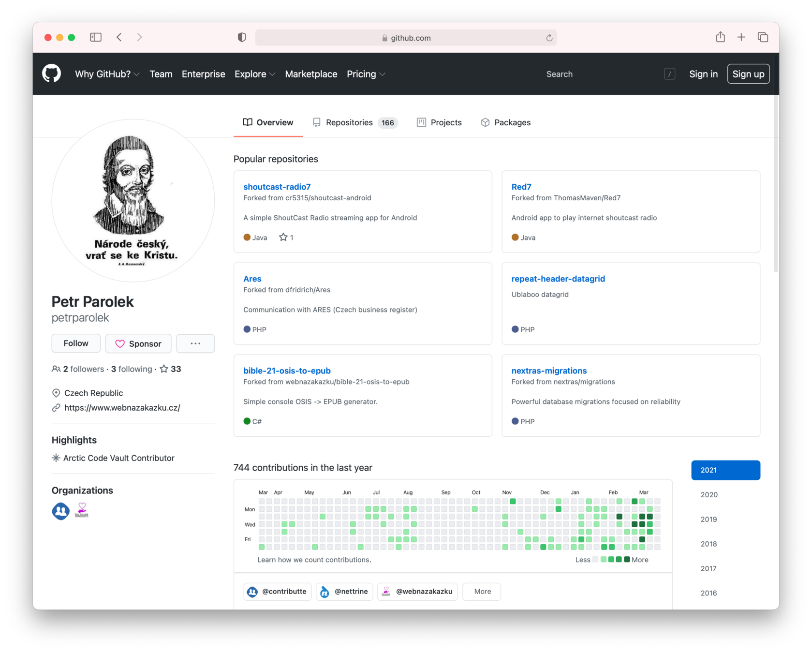Select the 2021 contribution year
Viewport: 812px width, 653px height.
click(x=725, y=470)
